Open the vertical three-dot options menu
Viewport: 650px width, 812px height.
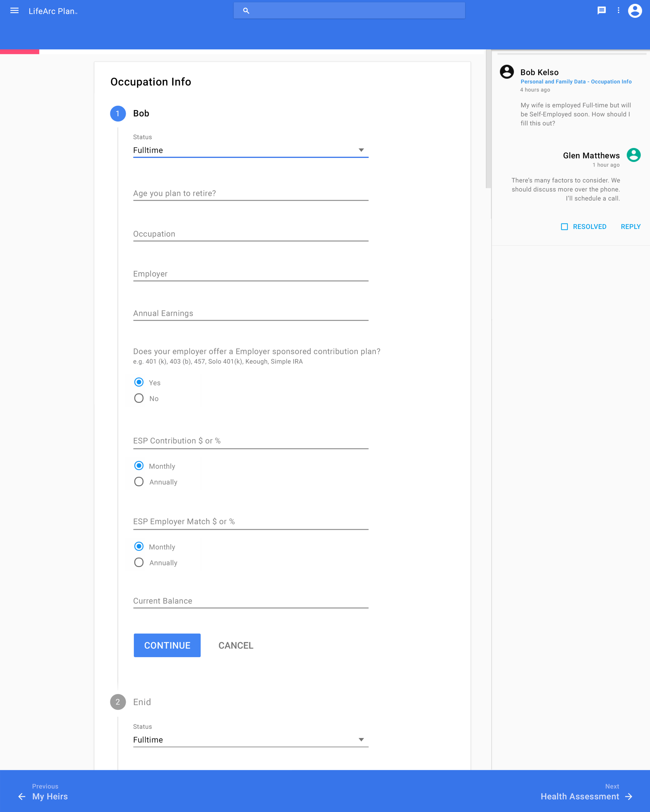pos(618,11)
